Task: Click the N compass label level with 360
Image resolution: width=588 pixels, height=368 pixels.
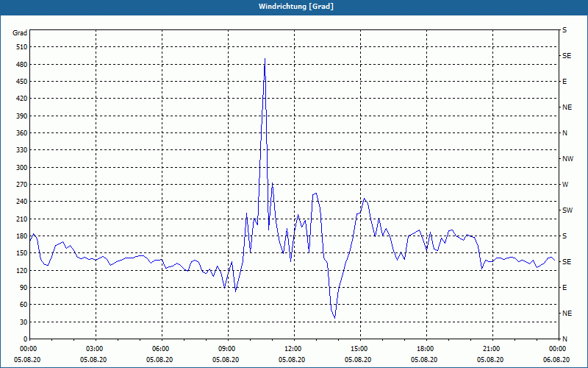Action: coord(564,133)
